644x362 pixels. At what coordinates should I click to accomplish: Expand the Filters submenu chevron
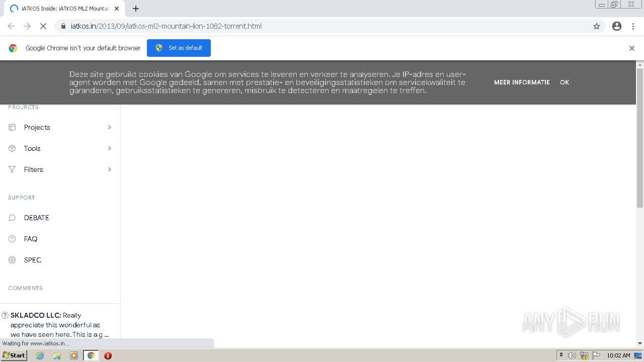(x=109, y=169)
